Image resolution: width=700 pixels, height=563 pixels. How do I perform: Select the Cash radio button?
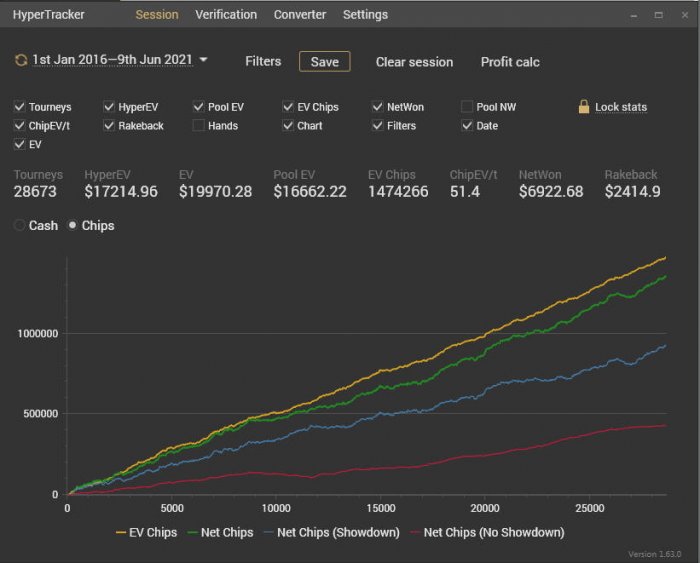coord(19,225)
